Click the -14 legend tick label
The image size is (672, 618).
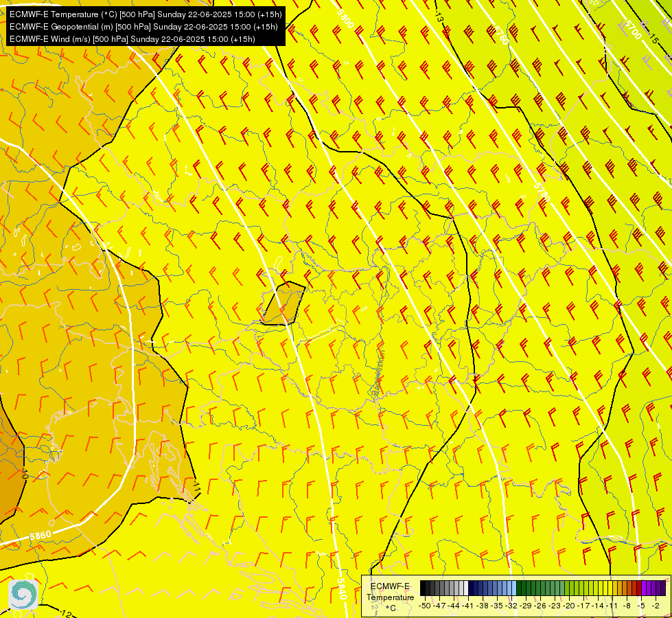pyautogui.click(x=598, y=606)
